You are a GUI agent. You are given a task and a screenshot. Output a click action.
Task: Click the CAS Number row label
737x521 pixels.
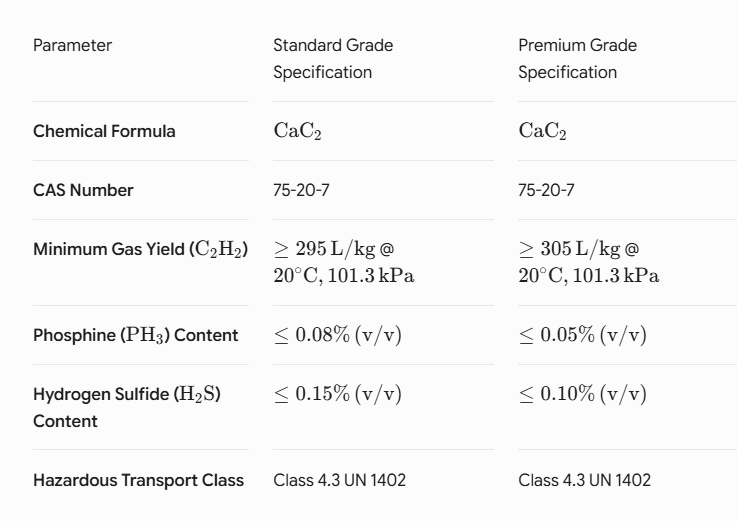tap(83, 190)
